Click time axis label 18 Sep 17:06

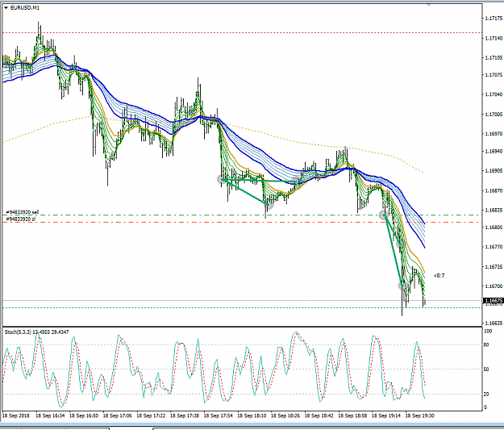[x=117, y=415]
